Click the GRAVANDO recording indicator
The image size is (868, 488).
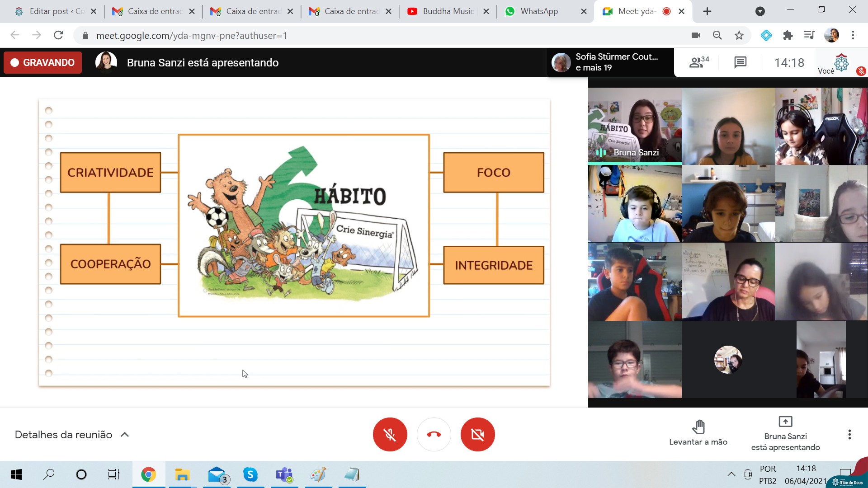(x=42, y=62)
